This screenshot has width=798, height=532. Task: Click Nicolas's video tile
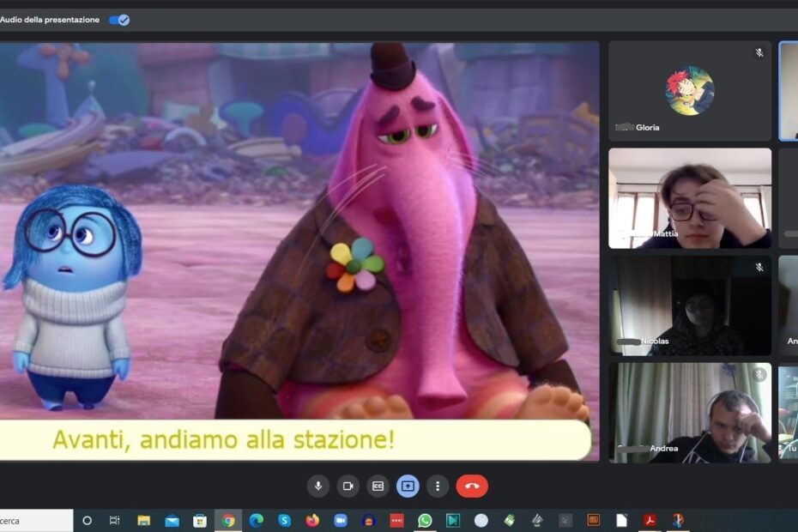point(689,305)
